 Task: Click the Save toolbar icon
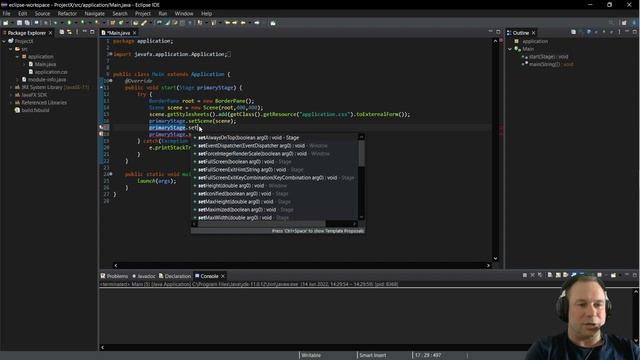tap(19, 23)
